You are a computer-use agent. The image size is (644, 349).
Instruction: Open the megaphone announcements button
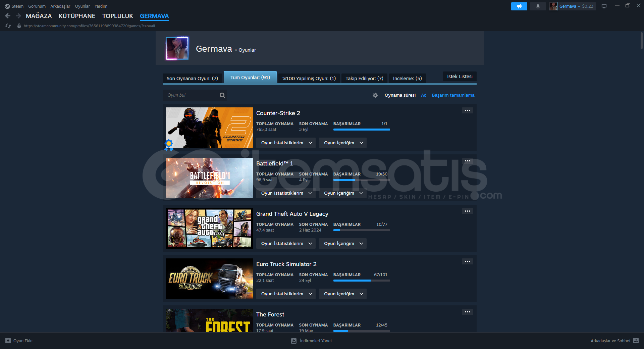519,6
